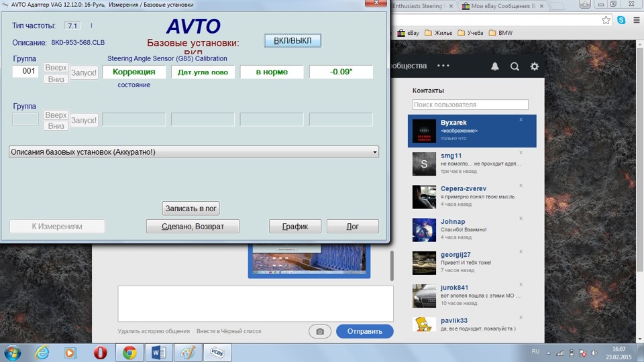The image size is (644, 362).
Task: Remove Byxarek conversation with its x
Action: coord(521,119)
